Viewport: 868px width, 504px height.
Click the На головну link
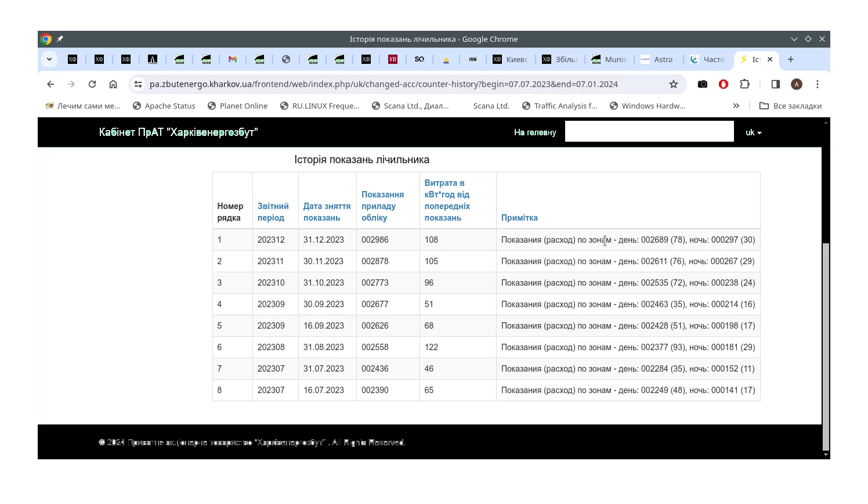click(x=534, y=132)
